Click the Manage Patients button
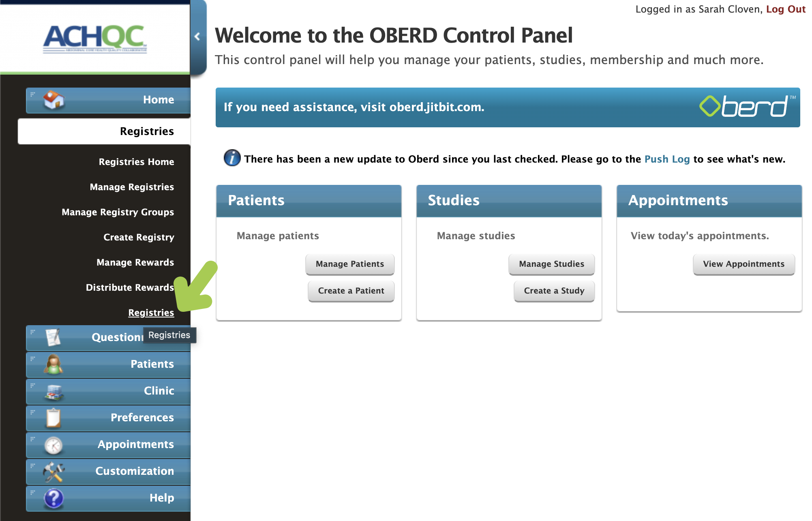 (350, 264)
